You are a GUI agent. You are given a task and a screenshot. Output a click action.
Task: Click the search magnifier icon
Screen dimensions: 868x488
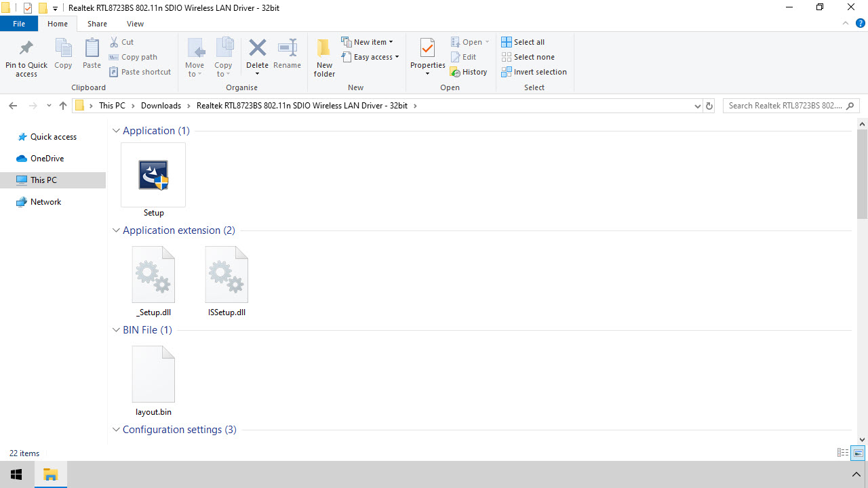pos(851,106)
